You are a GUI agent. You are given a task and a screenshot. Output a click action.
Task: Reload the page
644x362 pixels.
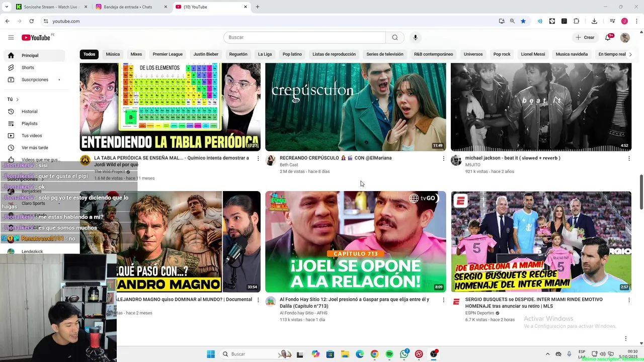[x=31, y=21]
